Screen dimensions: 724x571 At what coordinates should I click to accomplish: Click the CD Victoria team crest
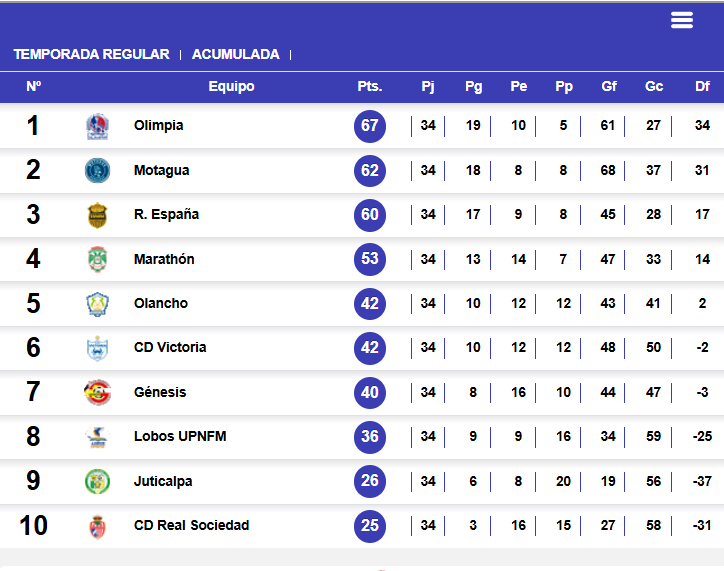pos(97,348)
